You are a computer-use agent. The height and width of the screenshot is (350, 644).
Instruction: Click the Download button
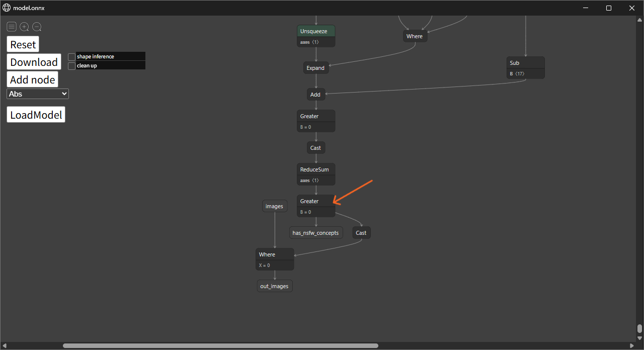(34, 62)
